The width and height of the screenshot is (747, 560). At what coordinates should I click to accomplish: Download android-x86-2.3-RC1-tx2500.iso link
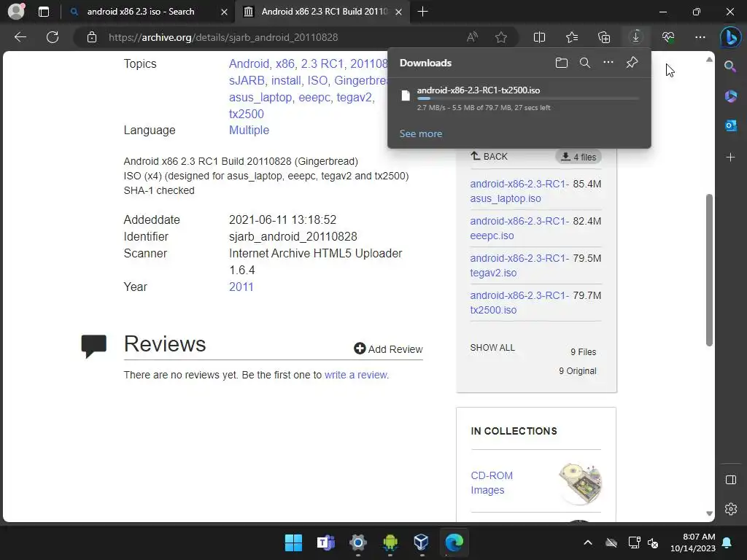click(519, 303)
